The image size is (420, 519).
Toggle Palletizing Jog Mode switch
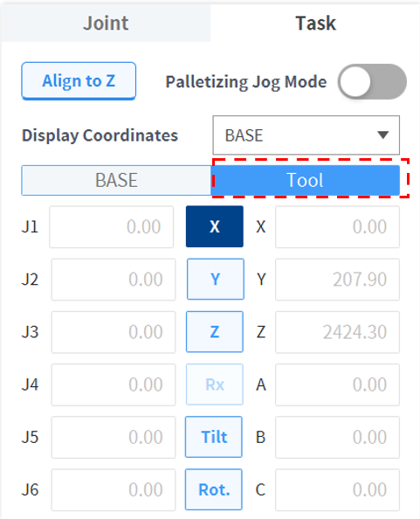[x=372, y=82]
